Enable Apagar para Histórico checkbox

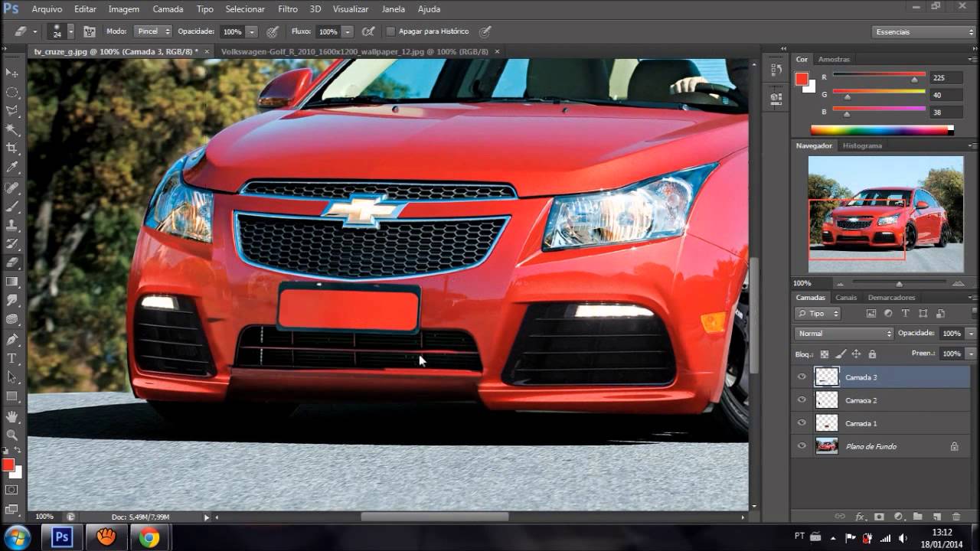pyautogui.click(x=390, y=31)
